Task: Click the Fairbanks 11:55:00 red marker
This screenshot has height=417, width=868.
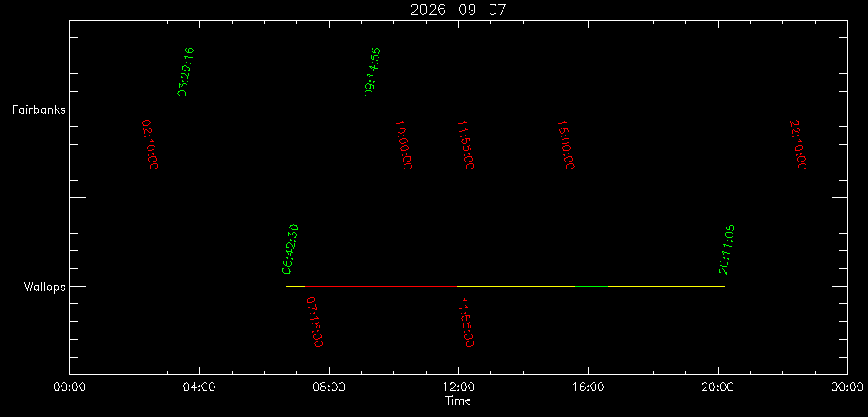Action: 465,145
